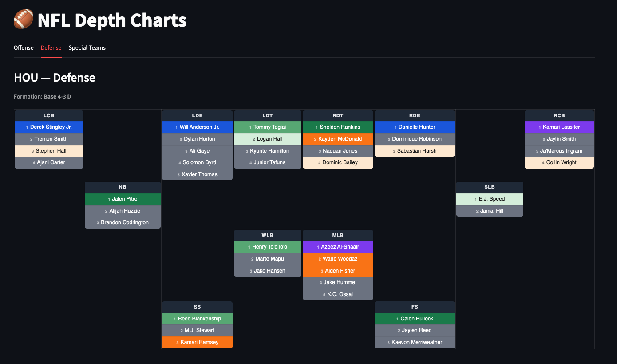617x364 pixels.
Task: Click the RCB position header
Action: click(559, 115)
